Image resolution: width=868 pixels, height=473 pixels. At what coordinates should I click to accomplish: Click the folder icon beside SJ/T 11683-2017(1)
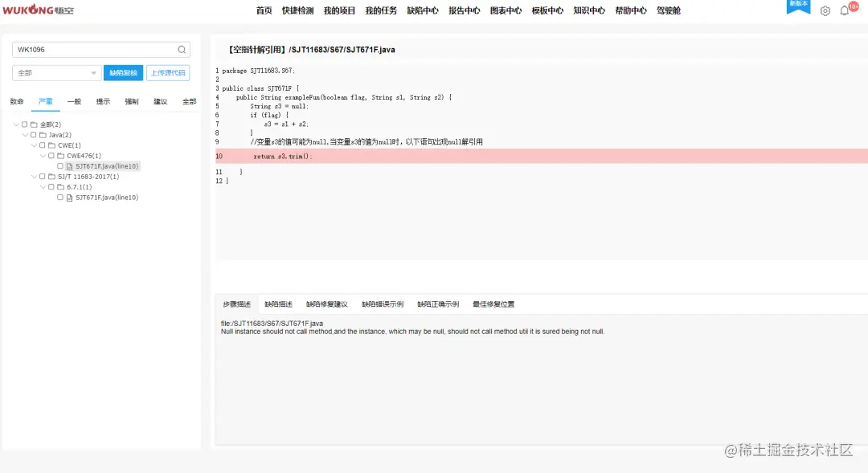pyautogui.click(x=51, y=177)
